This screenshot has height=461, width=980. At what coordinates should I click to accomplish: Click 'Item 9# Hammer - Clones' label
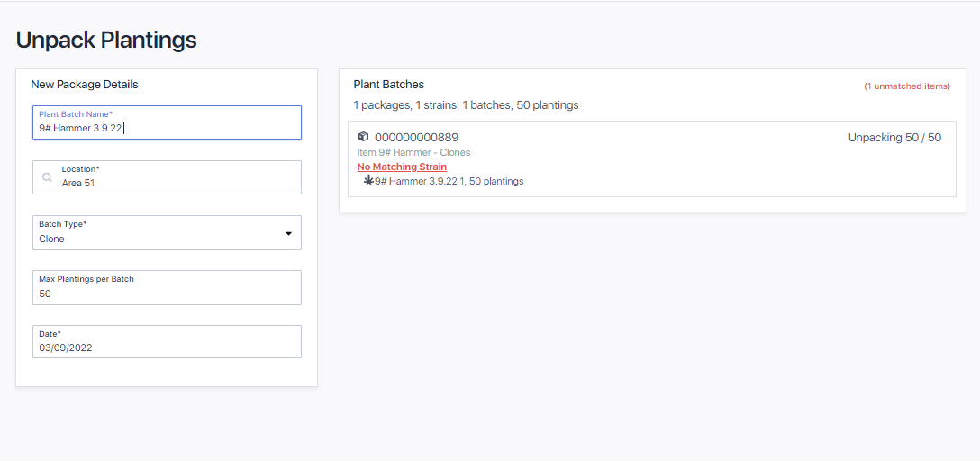[413, 152]
